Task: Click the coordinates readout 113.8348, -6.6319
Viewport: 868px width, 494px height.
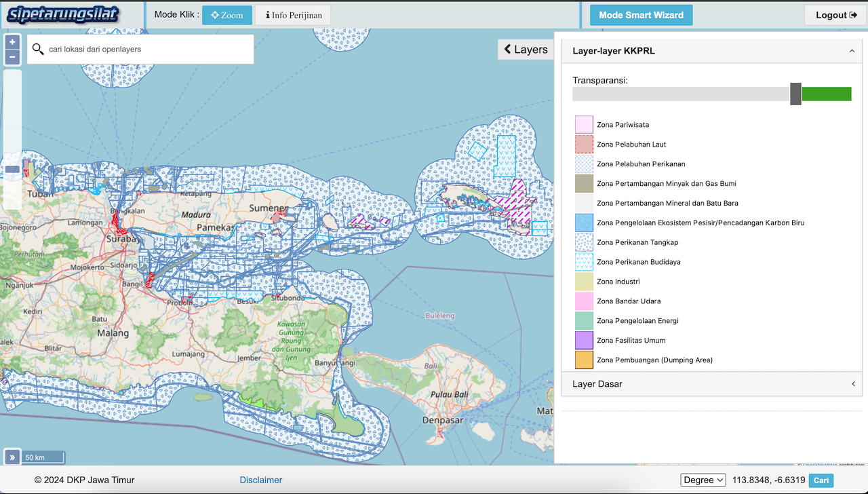Action: (769, 480)
